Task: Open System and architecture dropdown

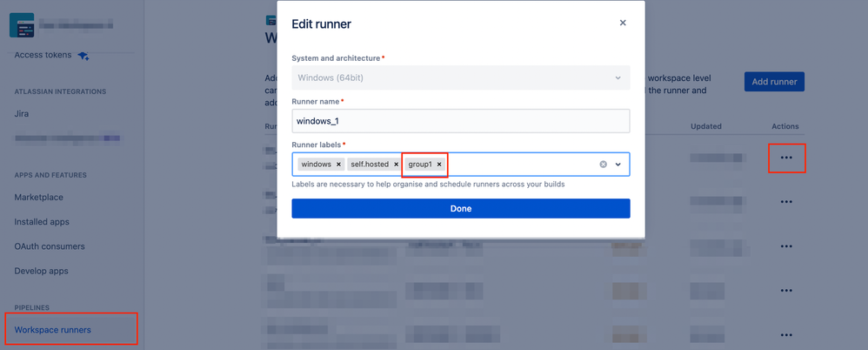Action: click(x=461, y=77)
